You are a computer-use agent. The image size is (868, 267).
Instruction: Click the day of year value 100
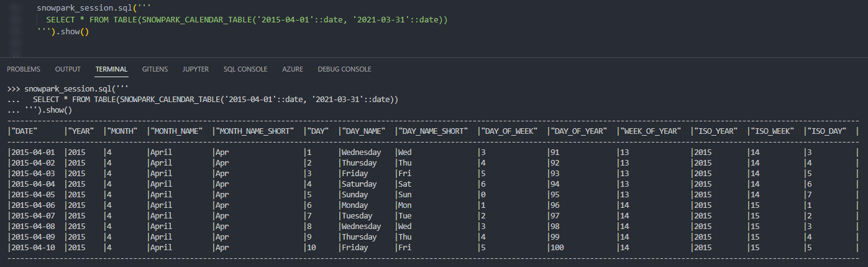pos(556,247)
